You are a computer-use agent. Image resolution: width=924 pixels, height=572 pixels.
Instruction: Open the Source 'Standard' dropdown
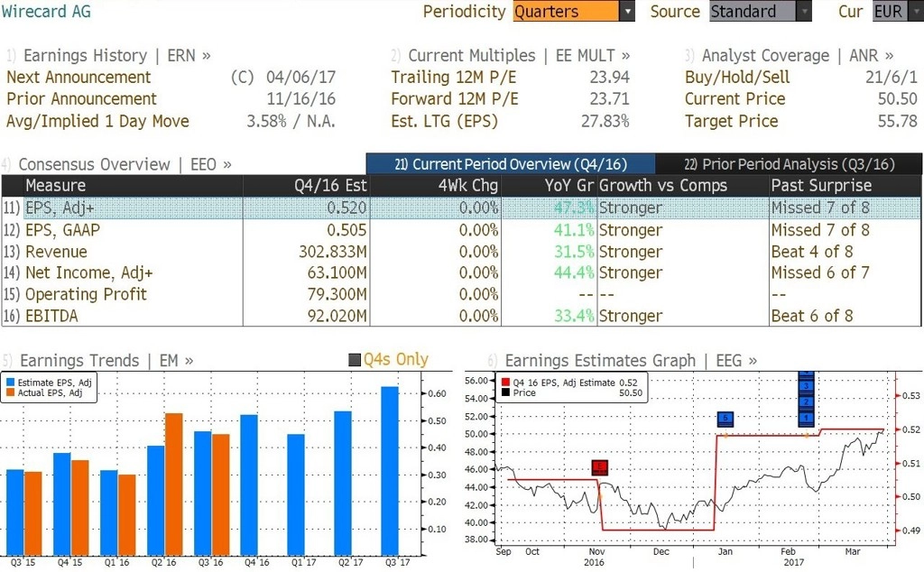tap(760, 11)
